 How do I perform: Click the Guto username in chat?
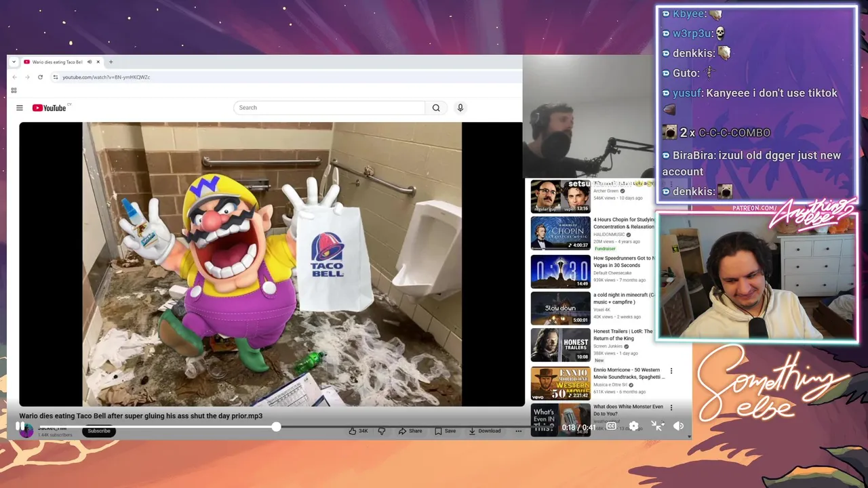tap(686, 73)
